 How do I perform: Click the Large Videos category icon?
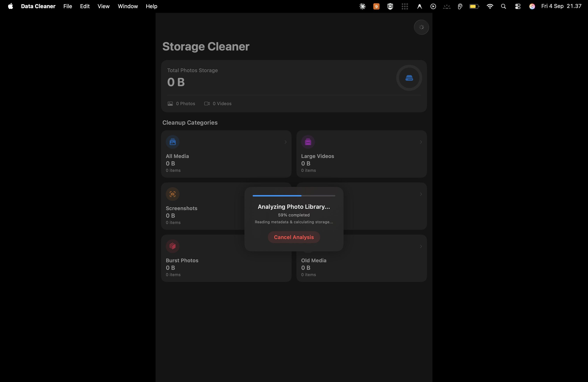click(308, 142)
